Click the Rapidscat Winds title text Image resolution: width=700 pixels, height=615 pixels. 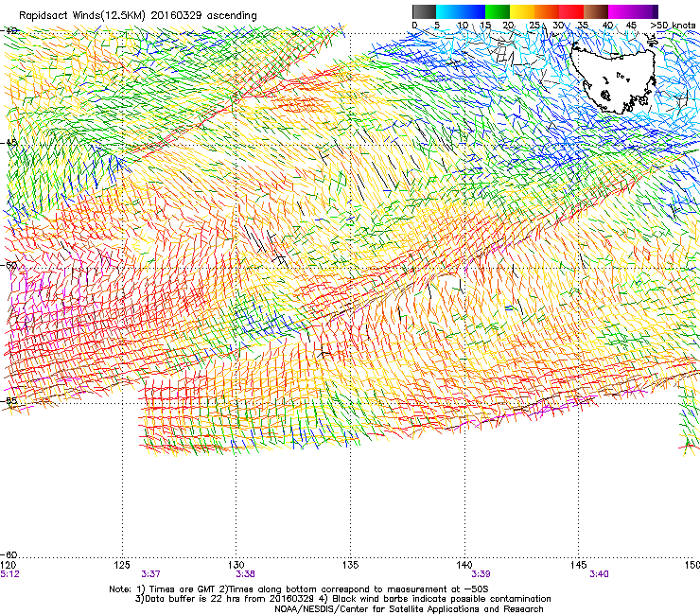pos(138,15)
